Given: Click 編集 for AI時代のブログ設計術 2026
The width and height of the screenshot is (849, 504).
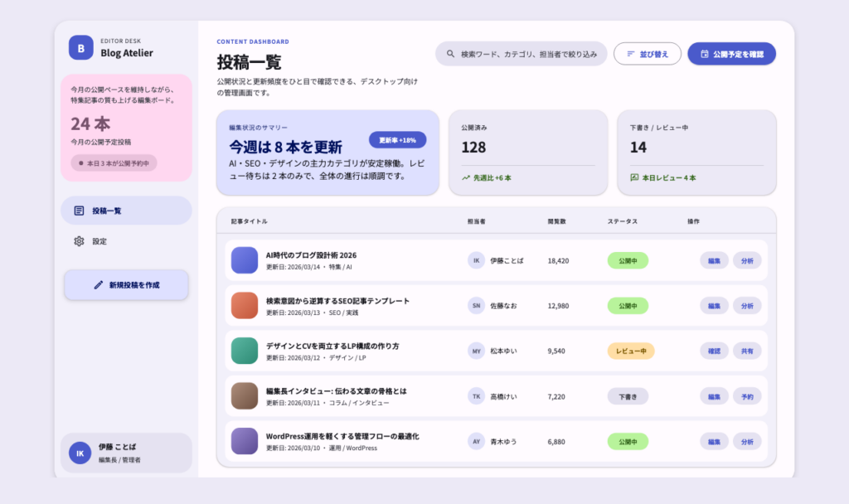Looking at the screenshot, I should point(713,260).
